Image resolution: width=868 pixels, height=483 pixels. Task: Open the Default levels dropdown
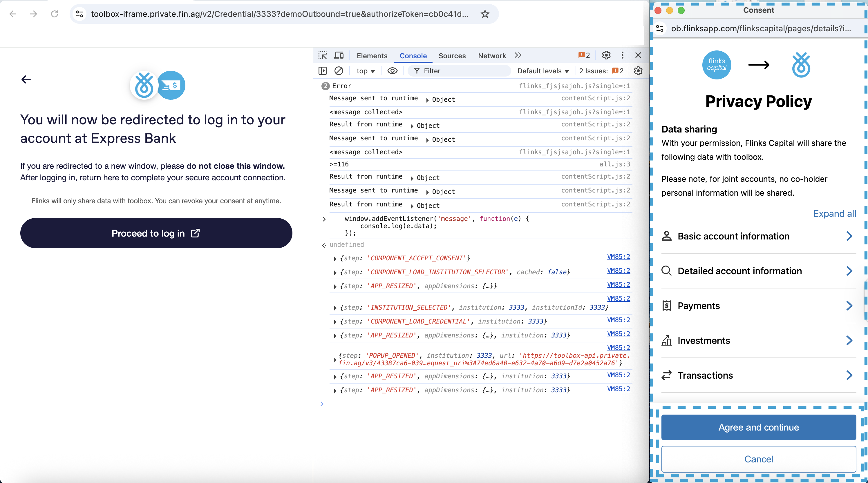click(x=543, y=71)
